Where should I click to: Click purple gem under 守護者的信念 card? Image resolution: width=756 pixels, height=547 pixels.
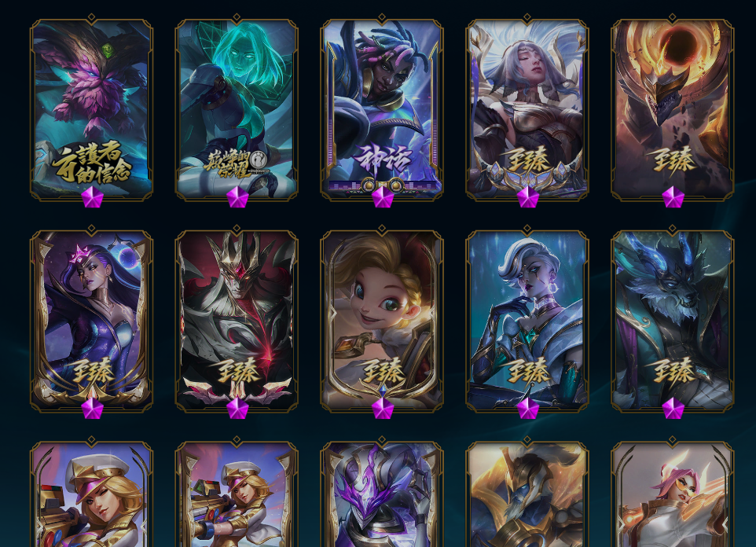pyautogui.click(x=92, y=197)
